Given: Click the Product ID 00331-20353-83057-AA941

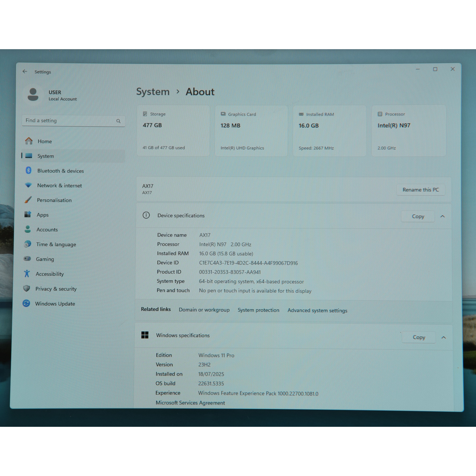Looking at the screenshot, I should [230, 272].
